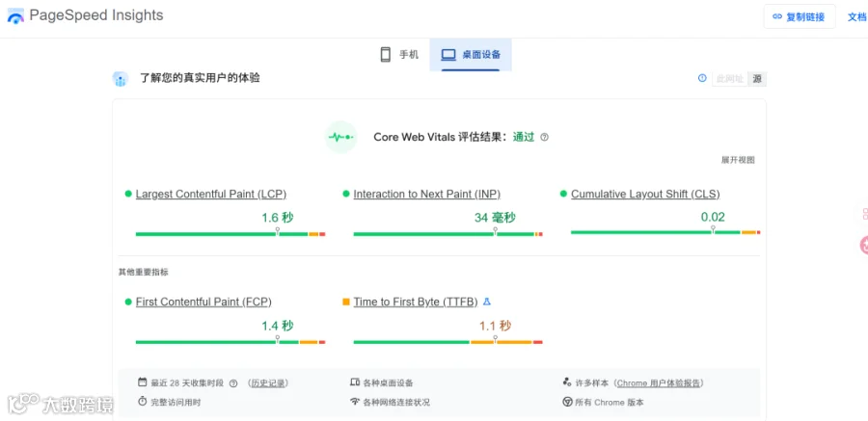Click the 完整访问用时 text
The image size is (868, 421).
coord(176,402)
